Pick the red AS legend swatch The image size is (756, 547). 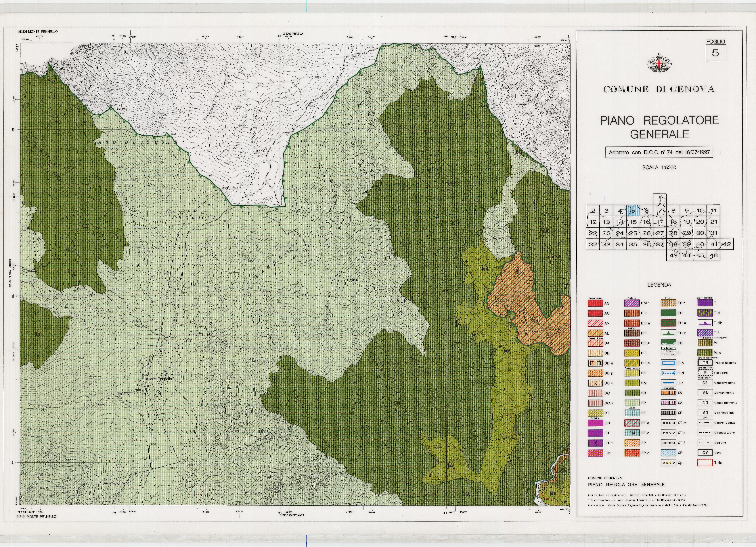point(595,303)
